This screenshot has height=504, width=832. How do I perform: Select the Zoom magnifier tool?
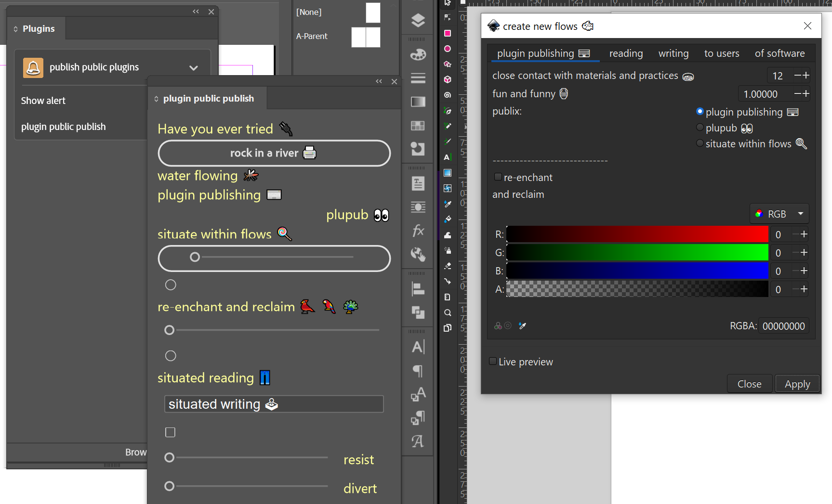click(x=448, y=312)
